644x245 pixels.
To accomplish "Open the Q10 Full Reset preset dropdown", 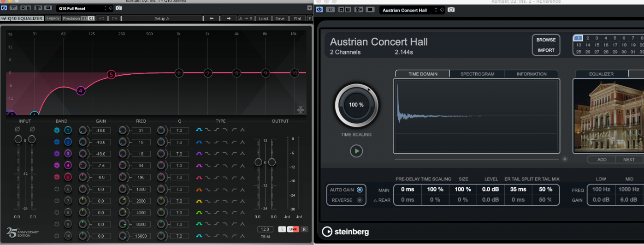I will pyautogui.click(x=85, y=8).
